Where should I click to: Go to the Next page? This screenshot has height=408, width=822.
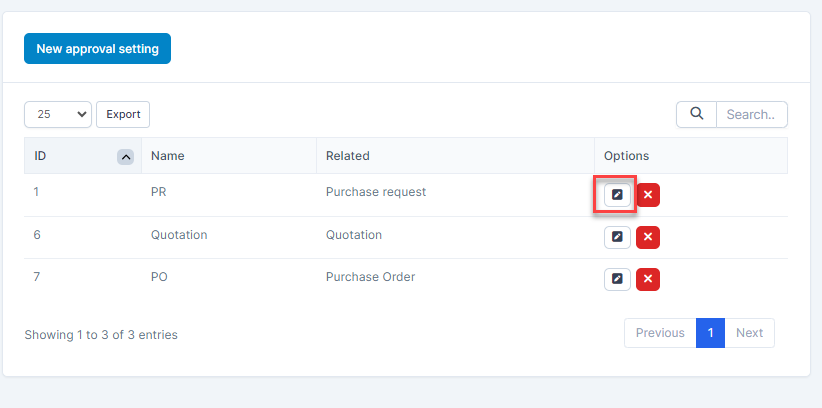pos(749,333)
